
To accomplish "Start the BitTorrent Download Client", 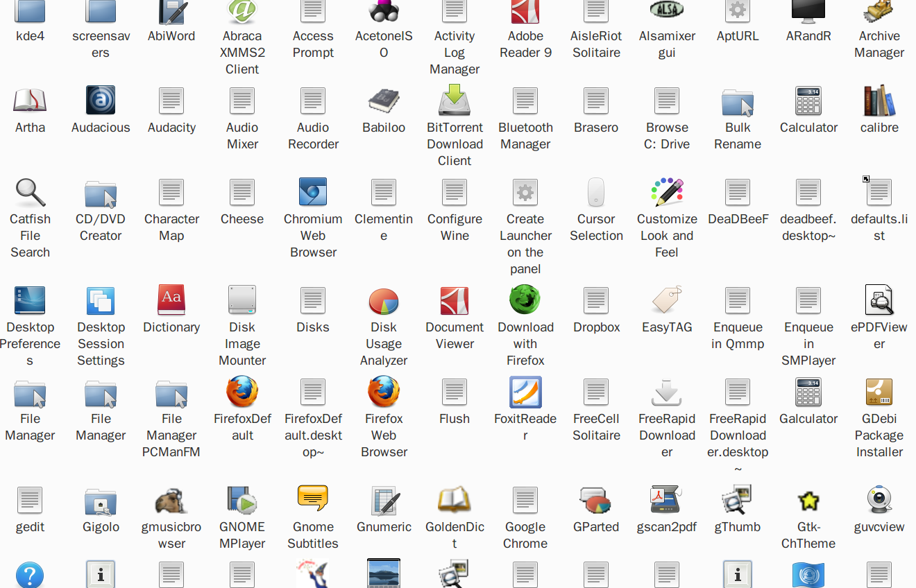I will point(455,101).
